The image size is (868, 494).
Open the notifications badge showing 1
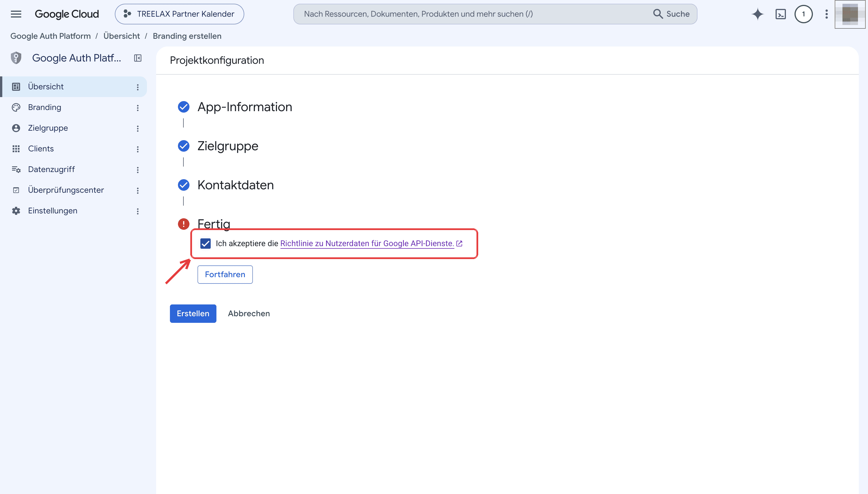[804, 14]
